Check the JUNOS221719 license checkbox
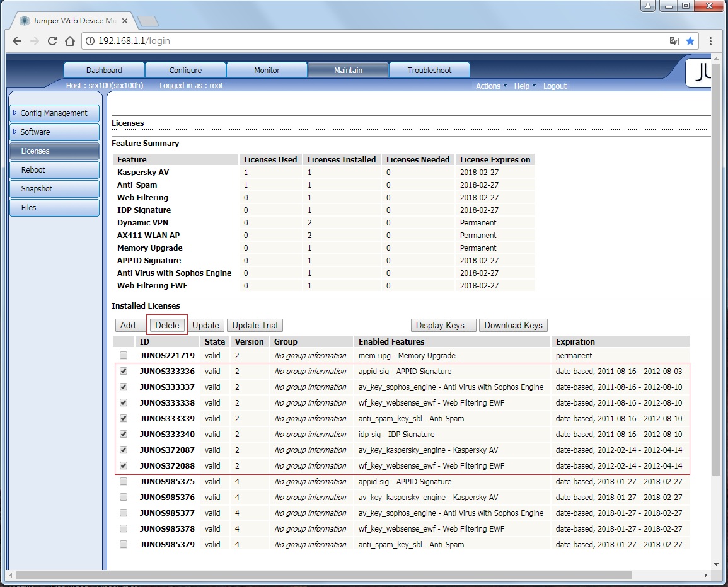Image resolution: width=728 pixels, height=587 pixels. click(x=124, y=355)
